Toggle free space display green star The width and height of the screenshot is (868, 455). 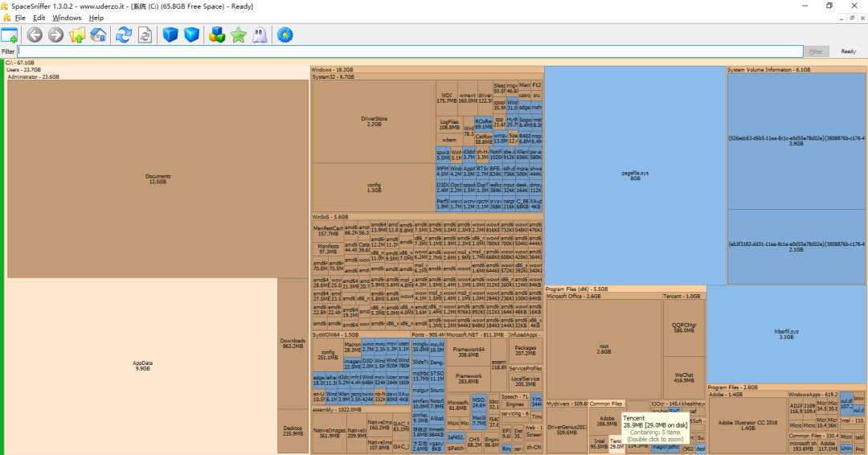(238, 35)
